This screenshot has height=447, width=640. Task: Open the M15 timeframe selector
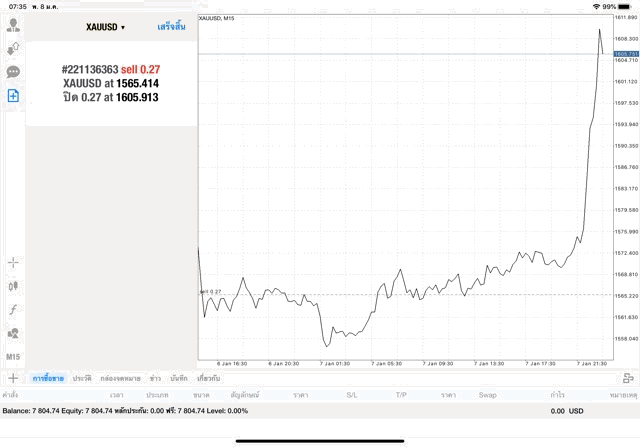tap(13, 357)
